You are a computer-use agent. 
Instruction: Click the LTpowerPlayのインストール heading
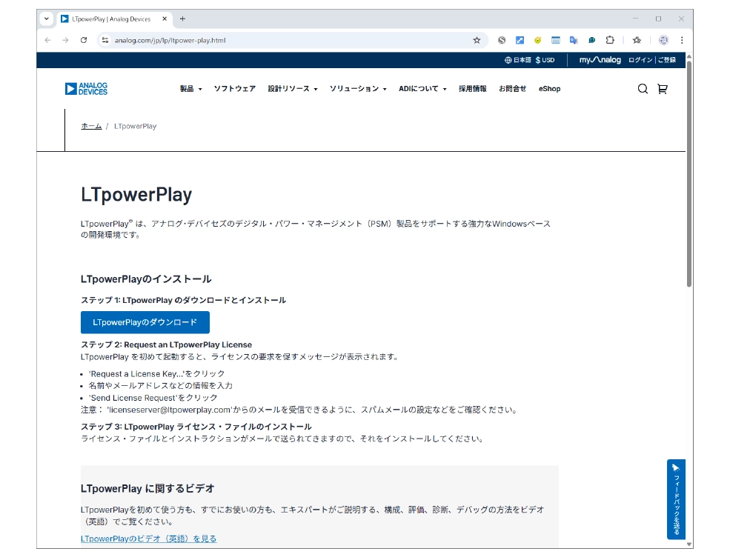(x=146, y=279)
